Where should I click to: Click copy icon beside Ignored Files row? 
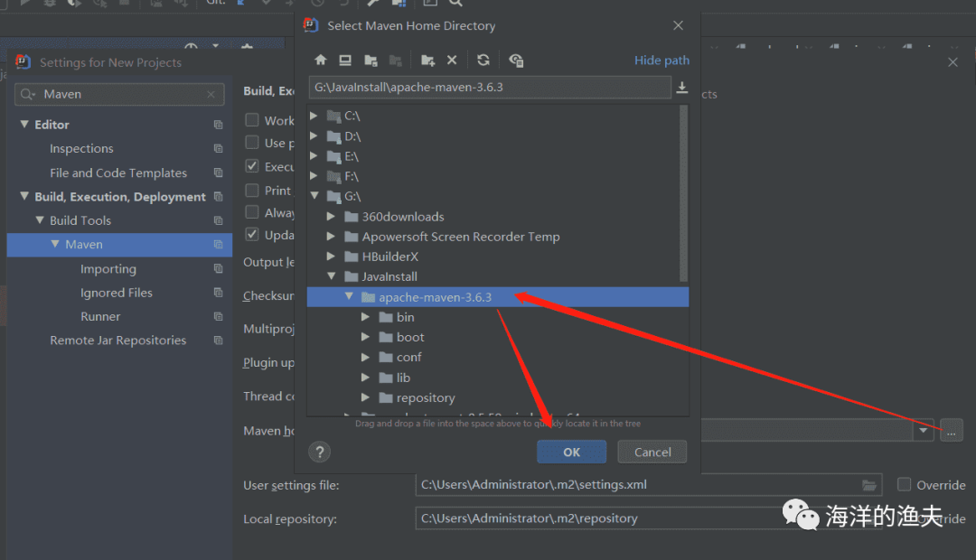click(x=218, y=293)
